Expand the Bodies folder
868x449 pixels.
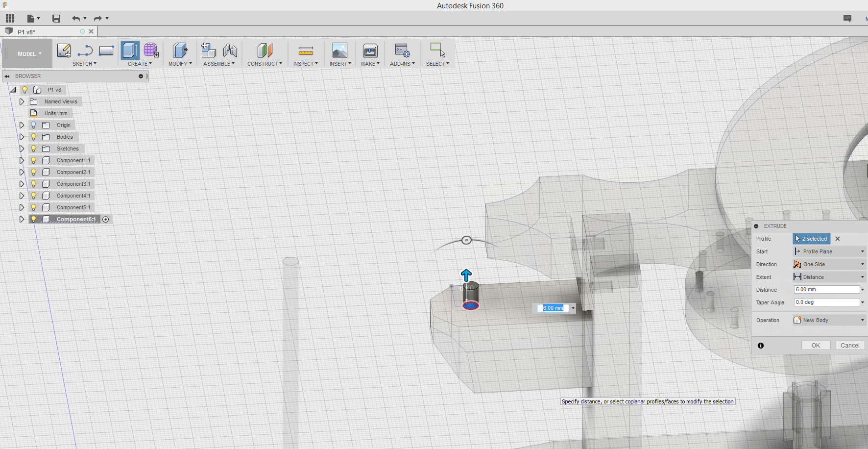[x=22, y=137]
